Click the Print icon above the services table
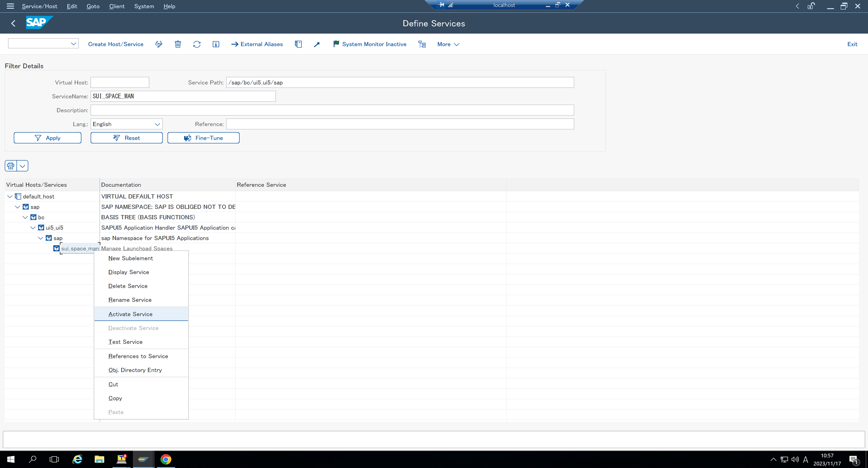The width and height of the screenshot is (868, 468). (x=10, y=166)
